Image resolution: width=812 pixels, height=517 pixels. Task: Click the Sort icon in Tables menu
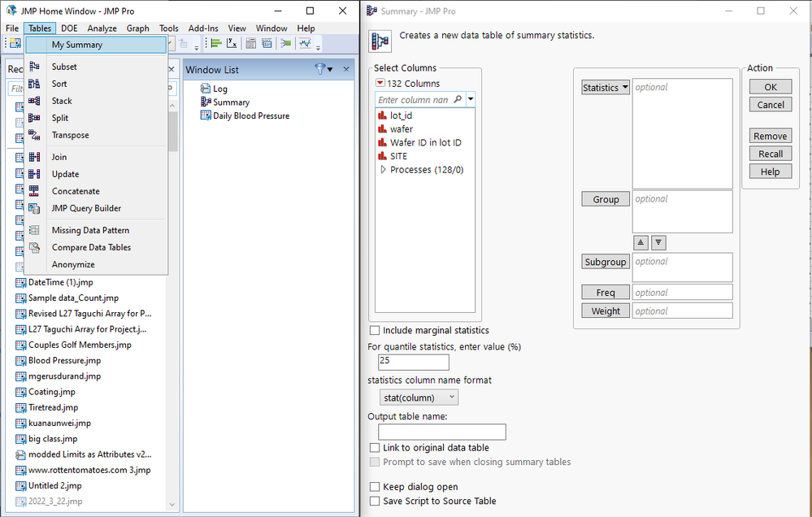[x=34, y=84]
